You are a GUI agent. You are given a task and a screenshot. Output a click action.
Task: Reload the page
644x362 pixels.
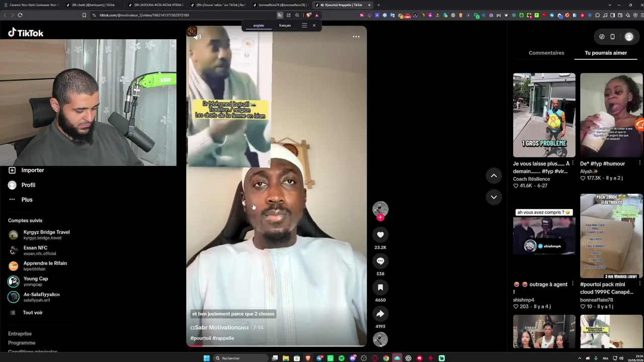tap(20, 15)
